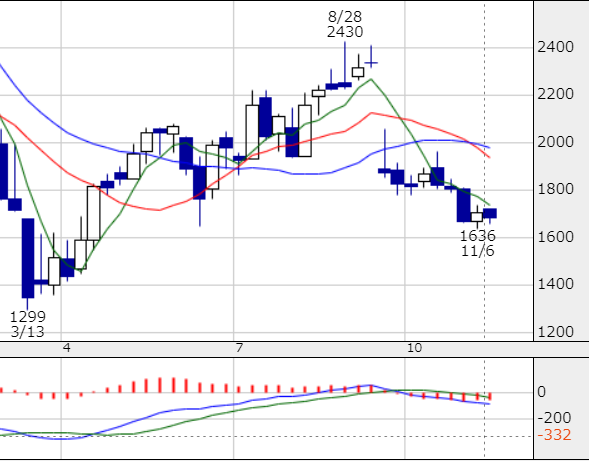Viewport: 589px width, 461px height.
Task: Click the 2000 price axis label
Action: [556, 142]
